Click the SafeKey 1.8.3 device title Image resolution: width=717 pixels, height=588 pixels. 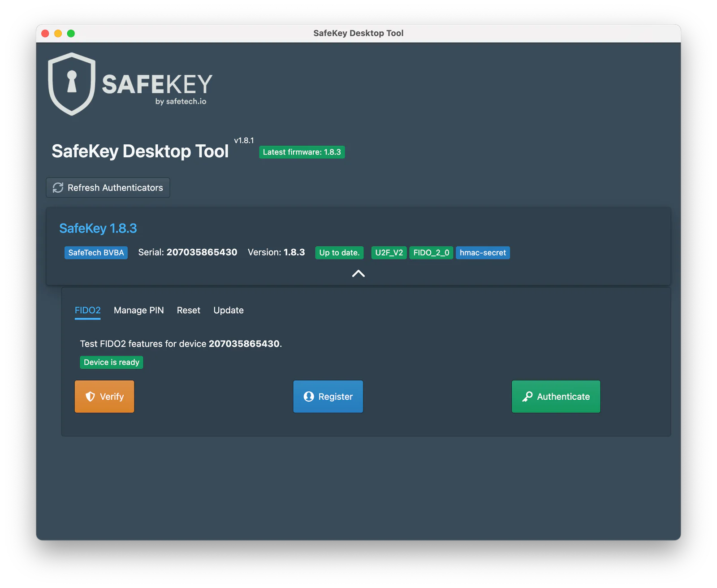coord(98,229)
